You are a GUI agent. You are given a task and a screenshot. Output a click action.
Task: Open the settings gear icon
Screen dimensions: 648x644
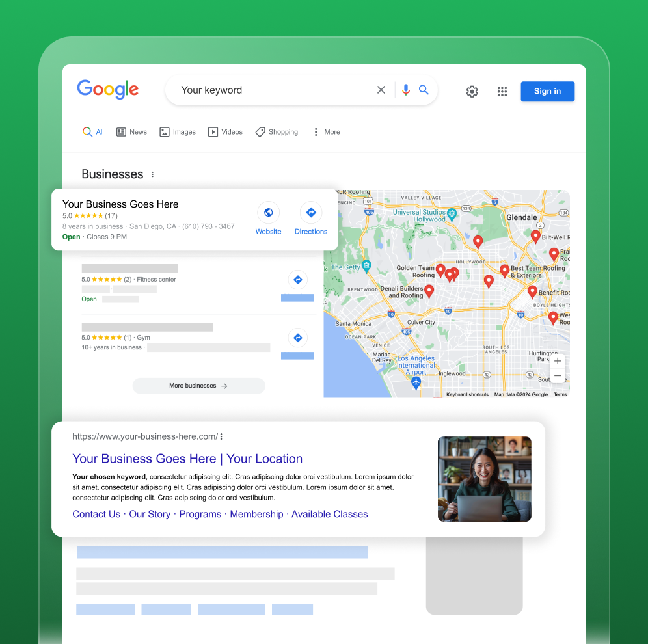point(472,92)
